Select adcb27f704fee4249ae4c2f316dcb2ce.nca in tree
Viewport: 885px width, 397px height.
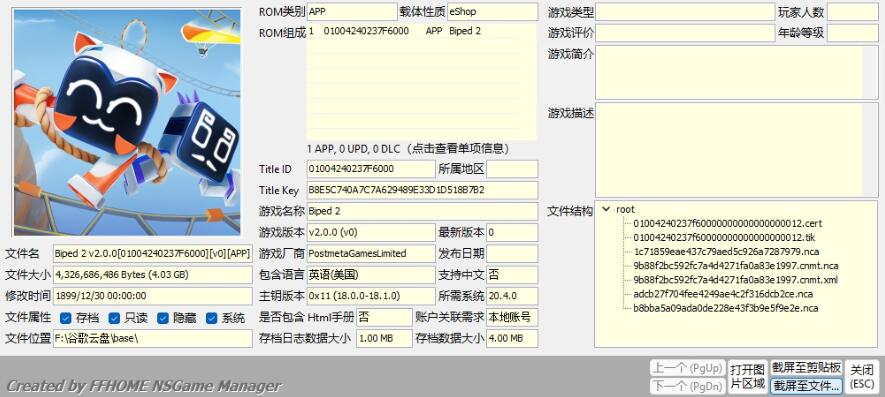[723, 294]
